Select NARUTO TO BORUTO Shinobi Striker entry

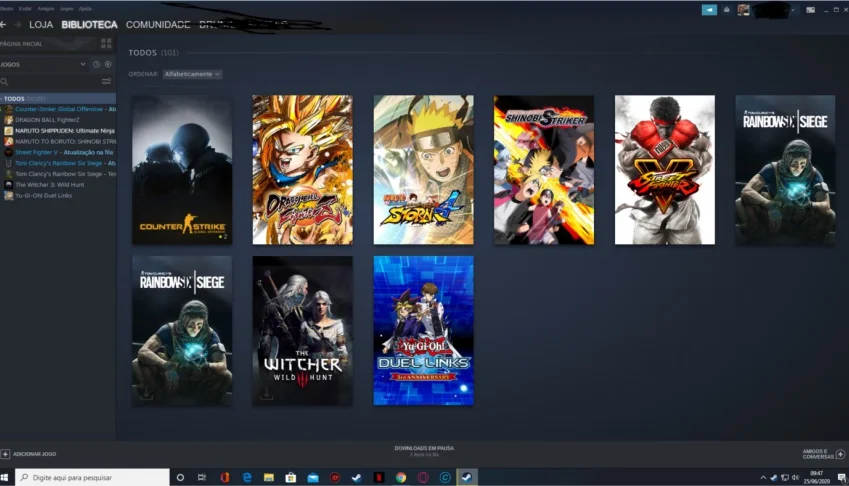click(x=58, y=142)
